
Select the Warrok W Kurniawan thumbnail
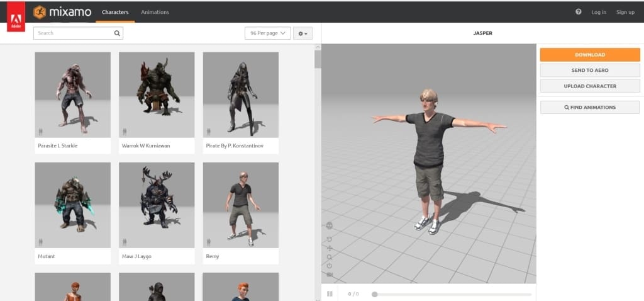[x=157, y=94]
